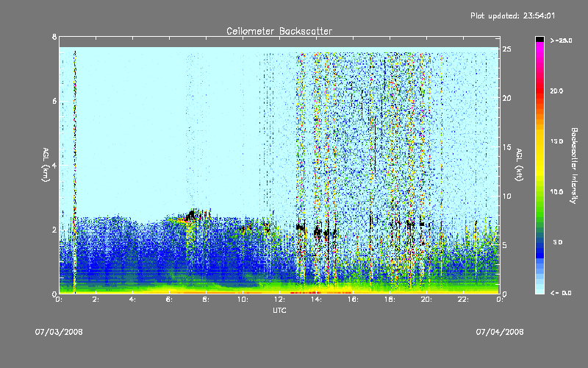Select the '12:' hour tick on UTC axis
588x368 pixels.
[280, 300]
